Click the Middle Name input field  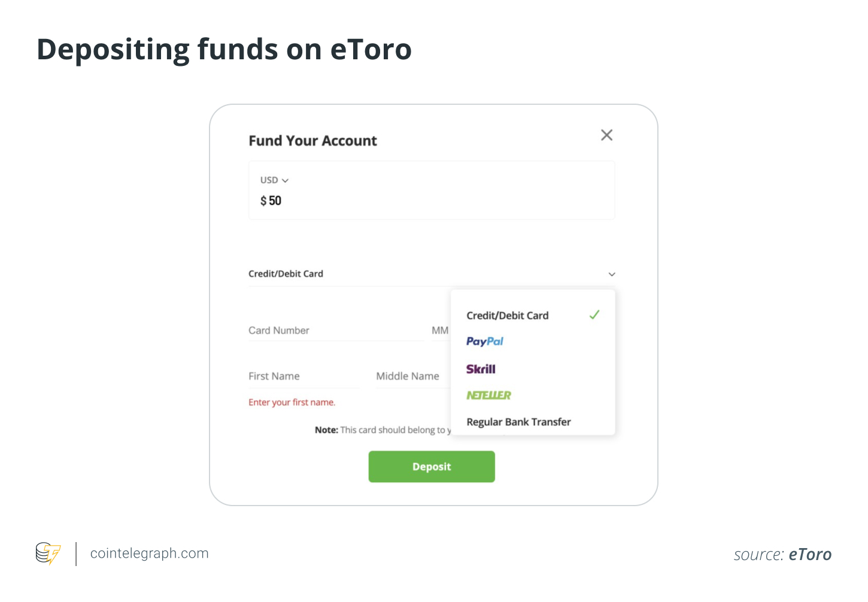click(411, 376)
